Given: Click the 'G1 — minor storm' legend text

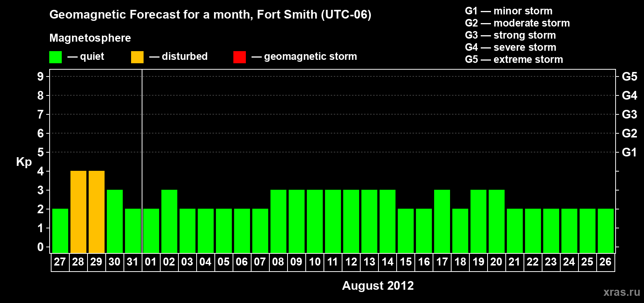Looking at the screenshot, I should coord(508,11).
